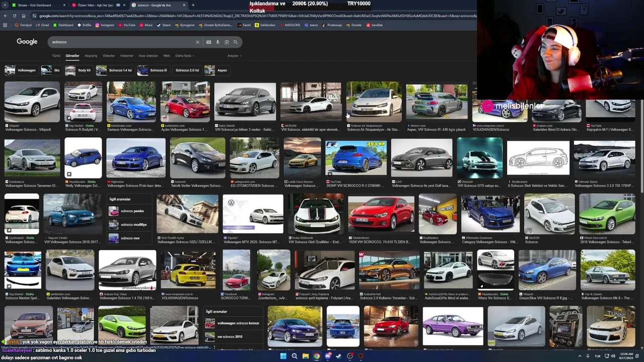Search by image with the Lens icon

(227, 42)
